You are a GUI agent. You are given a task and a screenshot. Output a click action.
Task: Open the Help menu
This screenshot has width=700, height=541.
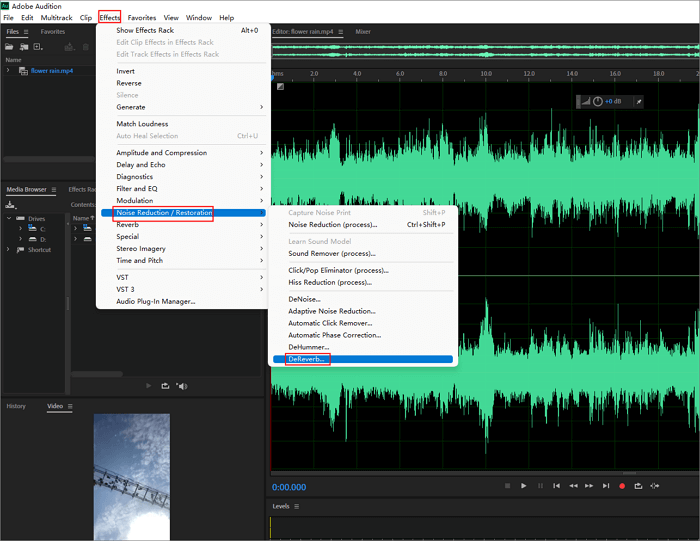click(226, 18)
